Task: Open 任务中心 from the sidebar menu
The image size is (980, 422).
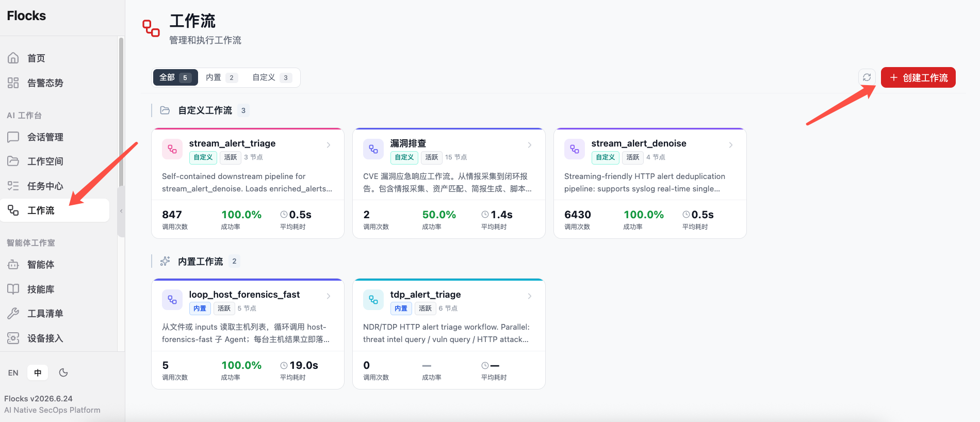Action: point(55,186)
